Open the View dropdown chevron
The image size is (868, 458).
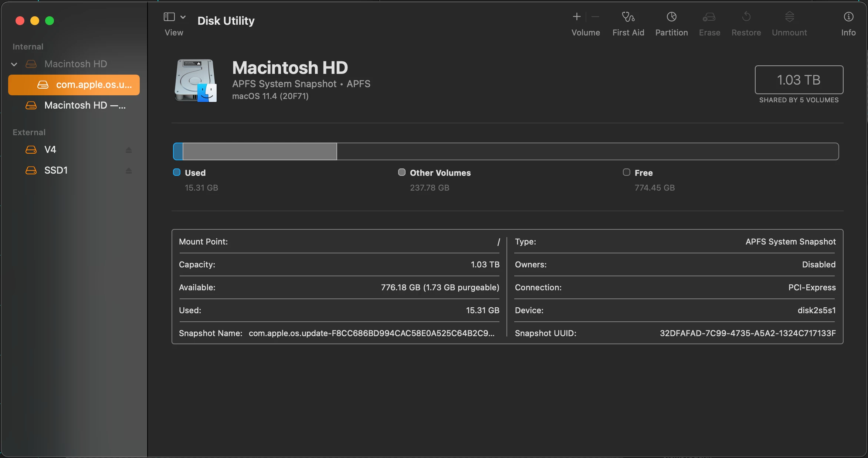tap(183, 17)
